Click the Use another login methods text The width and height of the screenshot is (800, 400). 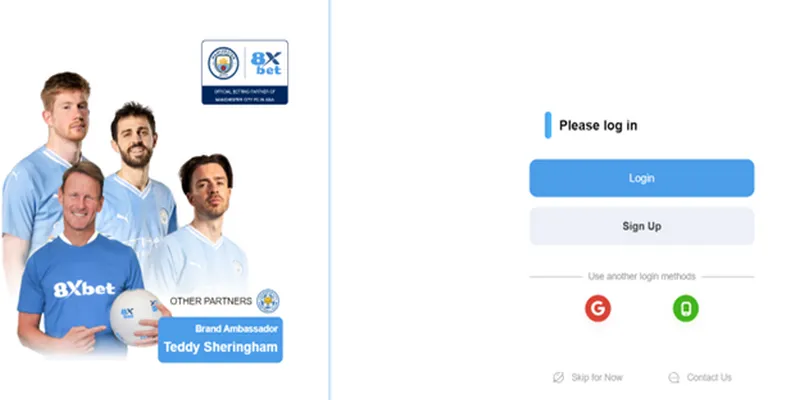pyautogui.click(x=641, y=276)
